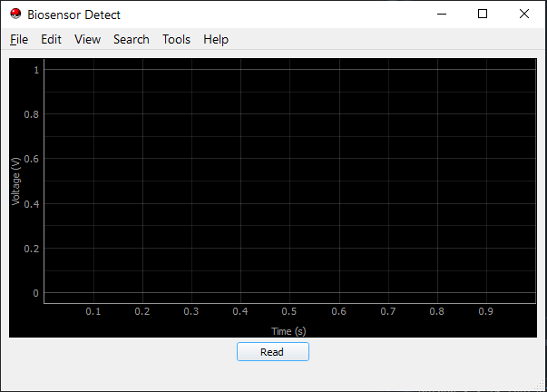Click the Voltage (V) axis label
This screenshot has width=547, height=392.
pyautogui.click(x=16, y=181)
